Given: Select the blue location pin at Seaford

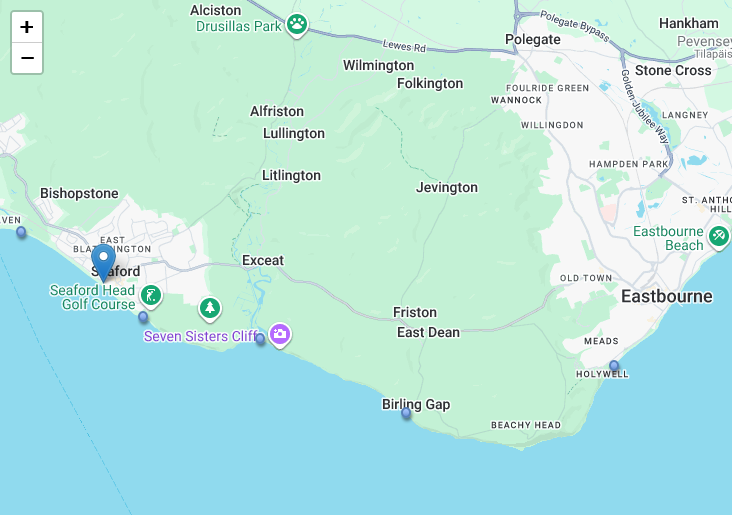Looking at the screenshot, I should 103,262.
